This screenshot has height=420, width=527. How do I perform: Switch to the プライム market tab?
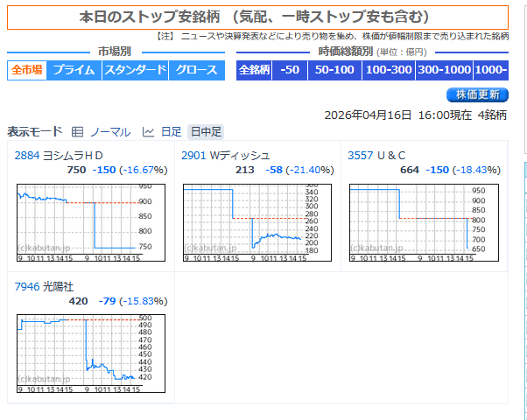pos(74,70)
